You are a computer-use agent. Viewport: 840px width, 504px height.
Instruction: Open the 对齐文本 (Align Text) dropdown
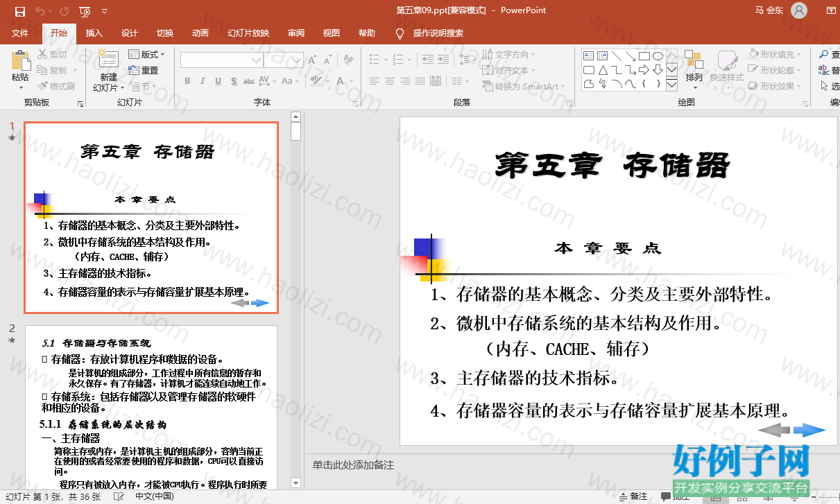tap(508, 70)
